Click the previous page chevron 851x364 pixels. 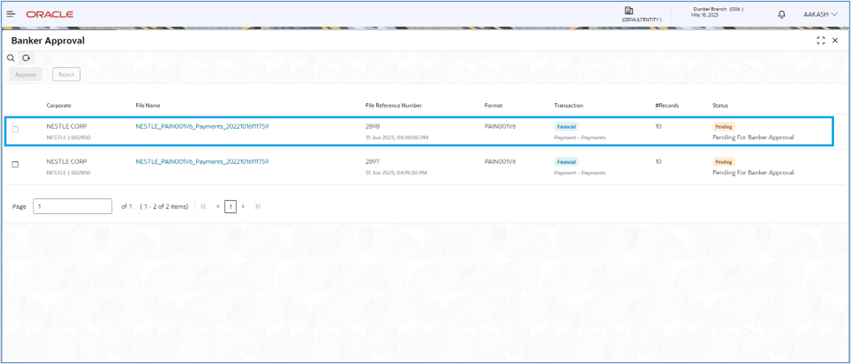(218, 206)
